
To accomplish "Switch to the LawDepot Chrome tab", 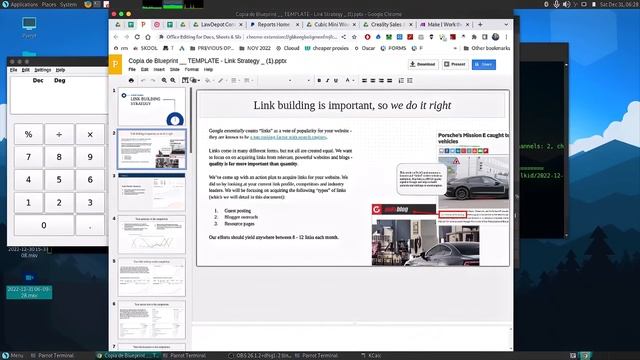I will [218, 24].
